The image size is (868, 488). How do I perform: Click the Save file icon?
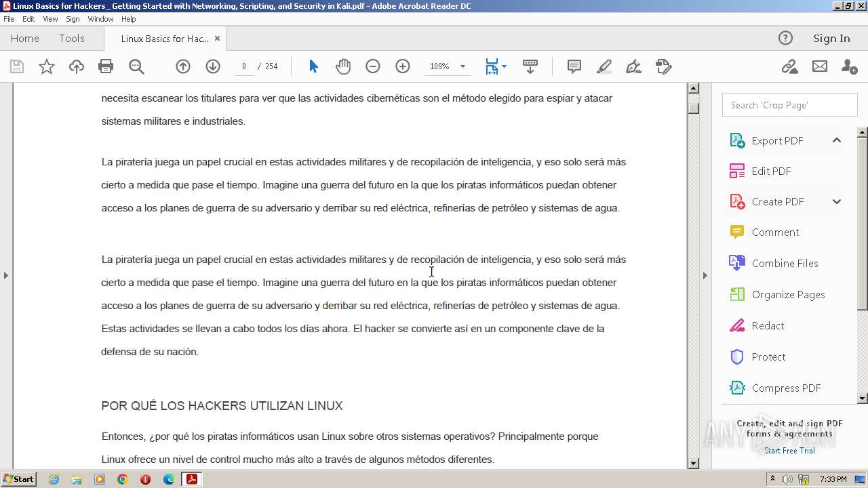pyautogui.click(x=17, y=66)
